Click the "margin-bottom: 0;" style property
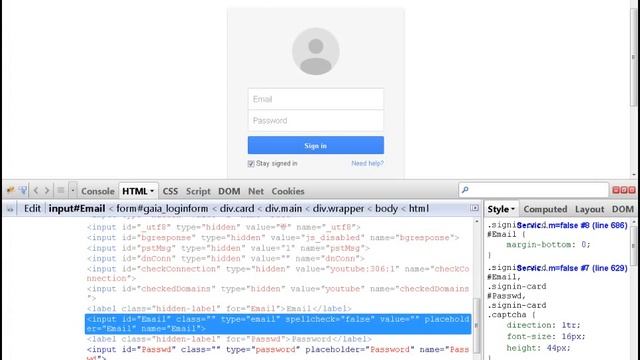This screenshot has height=360, width=640. pyautogui.click(x=548, y=244)
